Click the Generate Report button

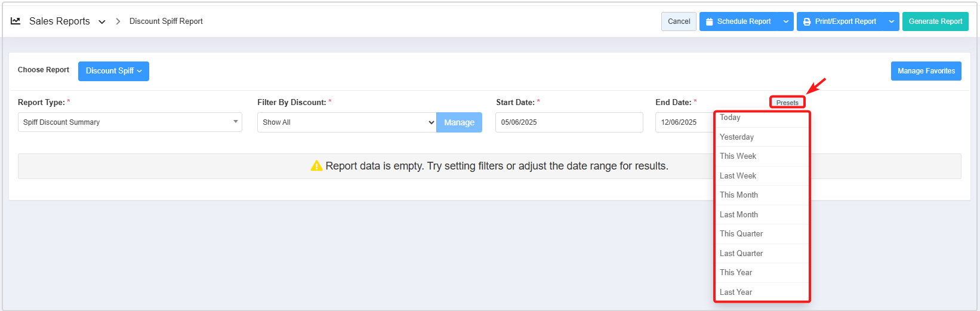(x=935, y=21)
